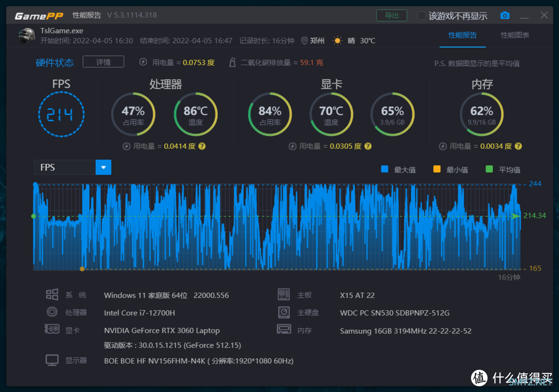Open the FPS chart metric dropdown arrow
The height and width of the screenshot is (392, 559).
tap(104, 168)
